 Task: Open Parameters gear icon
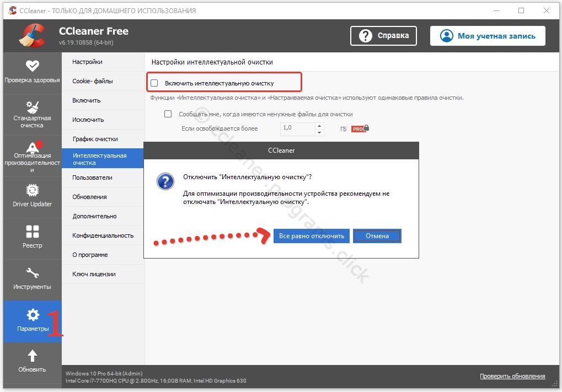pyautogui.click(x=33, y=315)
